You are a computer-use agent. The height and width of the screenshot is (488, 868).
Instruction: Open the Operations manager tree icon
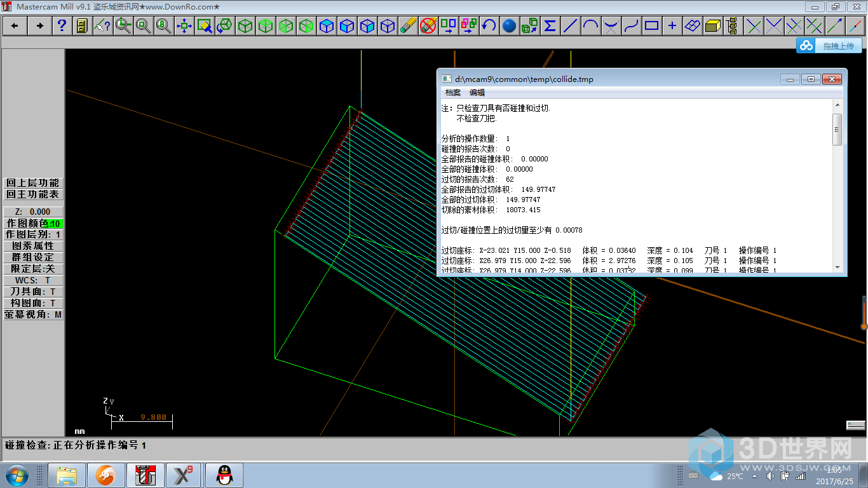[x=733, y=26]
